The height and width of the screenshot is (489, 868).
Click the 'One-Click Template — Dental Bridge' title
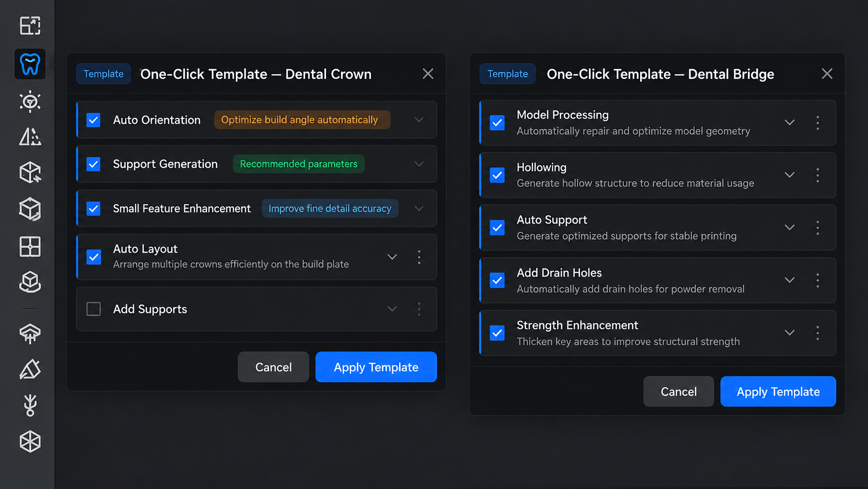coord(660,74)
